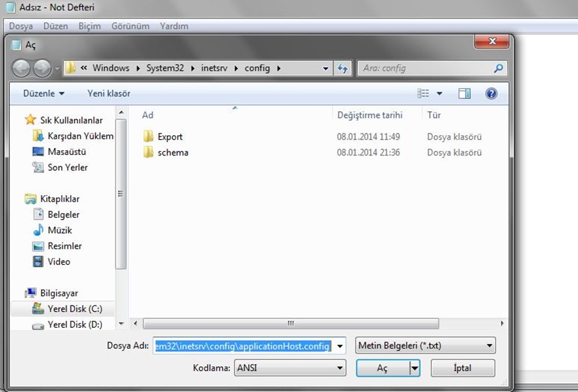The width and height of the screenshot is (578, 392).
Task: Open recent pages dropdown beside navigation arrows
Action: pos(57,69)
